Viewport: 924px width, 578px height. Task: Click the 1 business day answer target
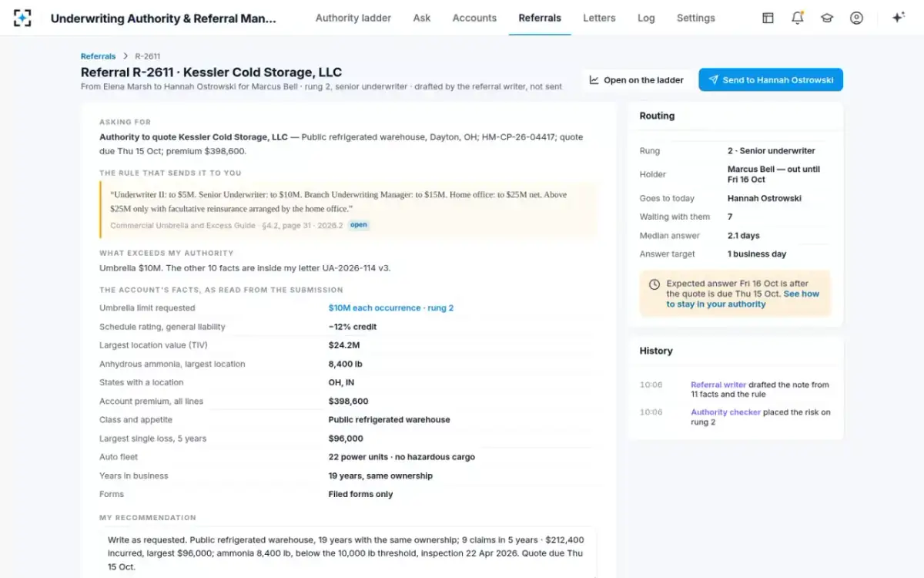click(x=757, y=254)
